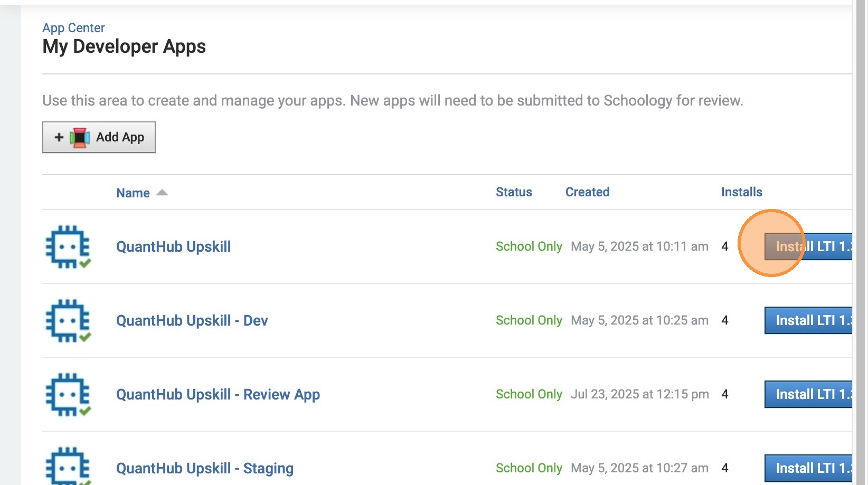This screenshot has height=485, width=868.
Task: Install LTI 1.3 for QuantHub Upskill - Dev
Action: 808,320
